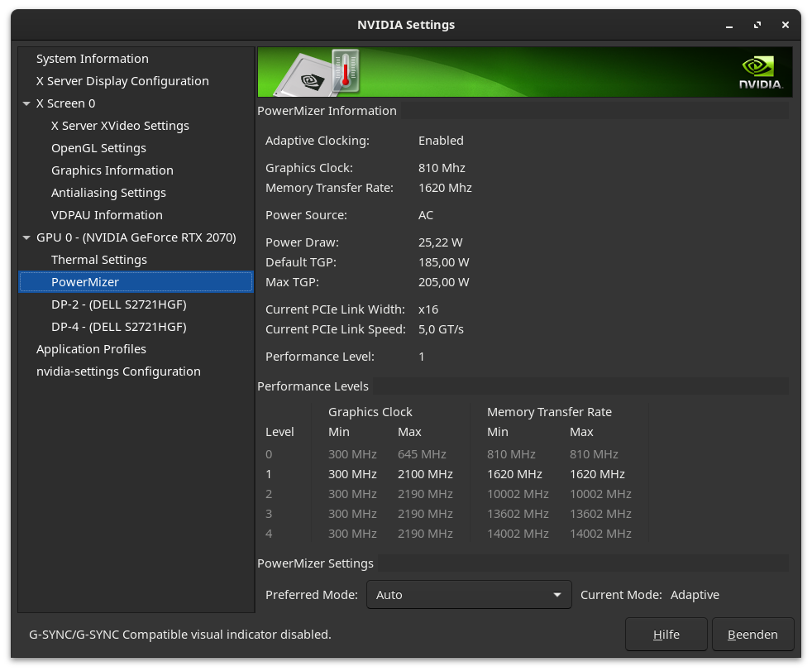Select Application Profiles
Viewport: 812px width, 671px height.
[91, 349]
